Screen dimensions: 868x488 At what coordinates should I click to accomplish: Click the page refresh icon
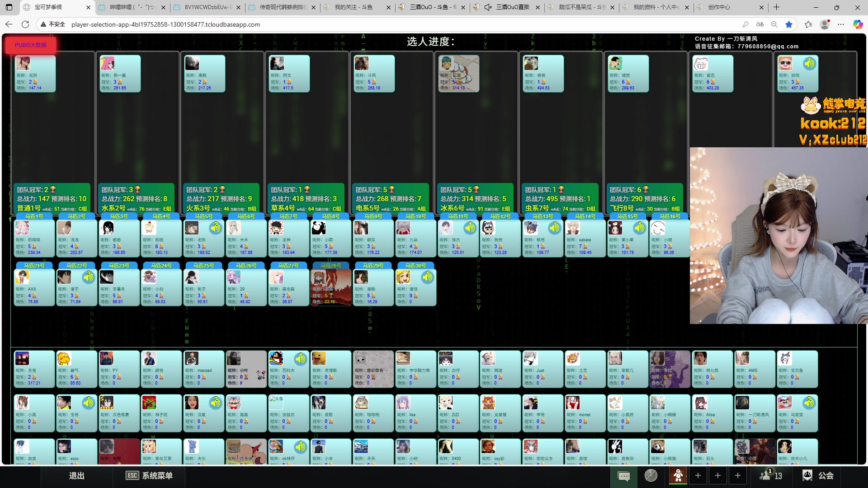pos(25,24)
